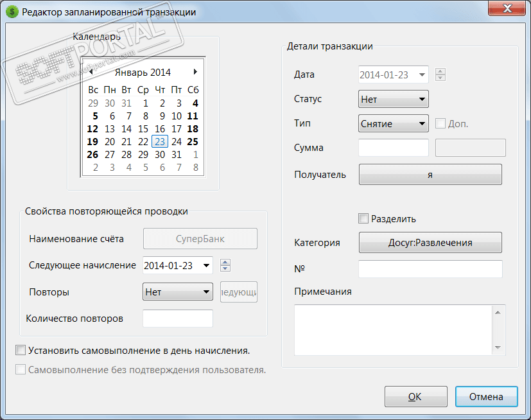
Task: Close the dialog with red X button
Action: 507,8
